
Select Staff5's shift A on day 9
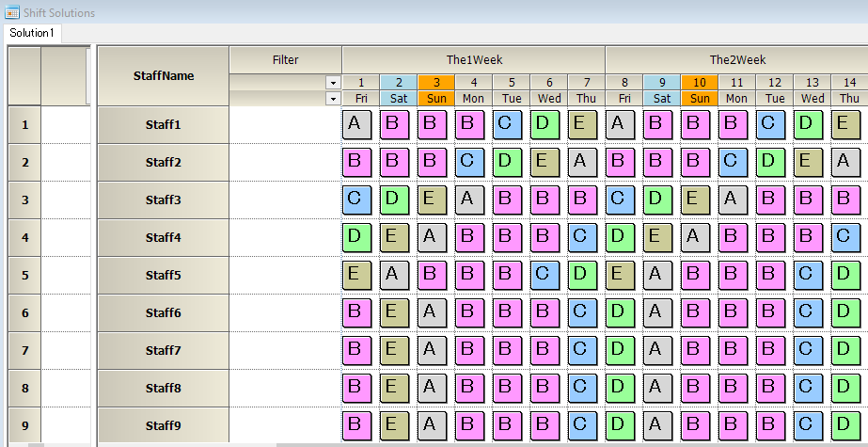pos(656,276)
